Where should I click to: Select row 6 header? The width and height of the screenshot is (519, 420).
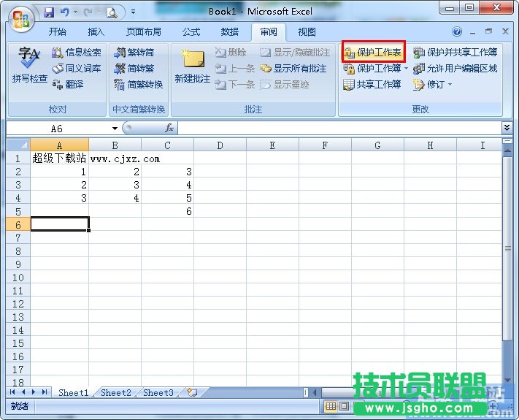click(18, 224)
